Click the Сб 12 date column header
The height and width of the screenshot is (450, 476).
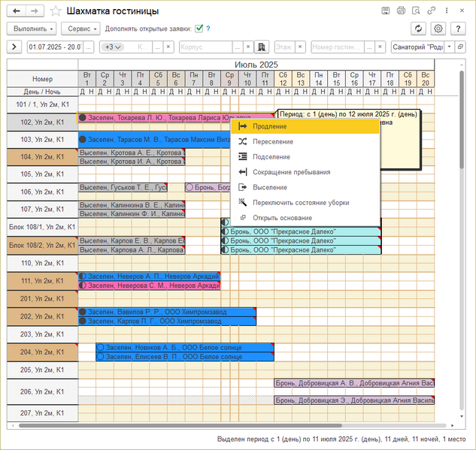[x=283, y=79]
